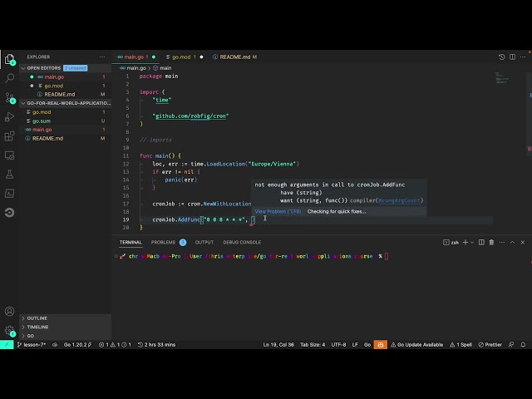Click the lesson-7 git branch in status bar
Viewport: 532px width, 399px height.
[x=32, y=345]
